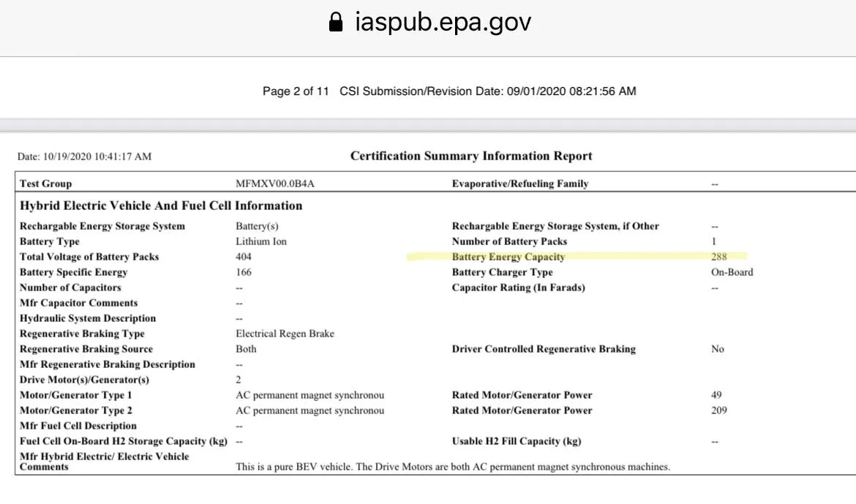The image size is (856, 504).
Task: Click the iaspub.epa.gov address text
Action: [x=443, y=23]
